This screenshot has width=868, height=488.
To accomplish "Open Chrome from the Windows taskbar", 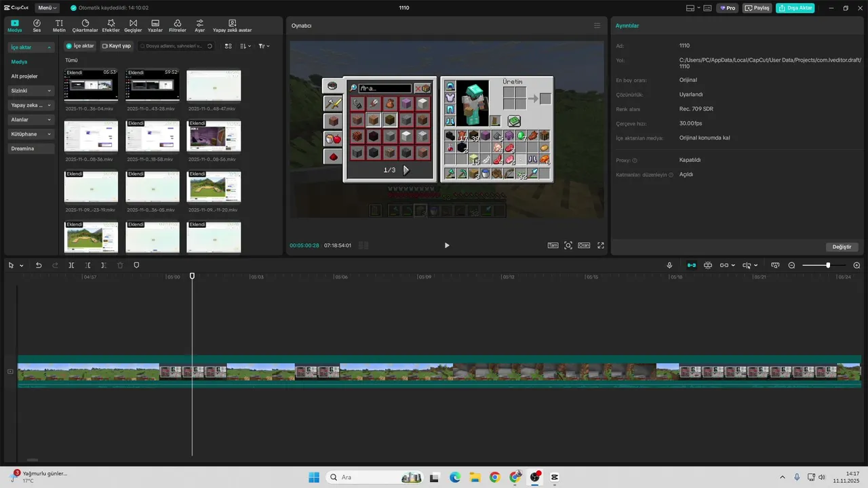I will (494, 477).
